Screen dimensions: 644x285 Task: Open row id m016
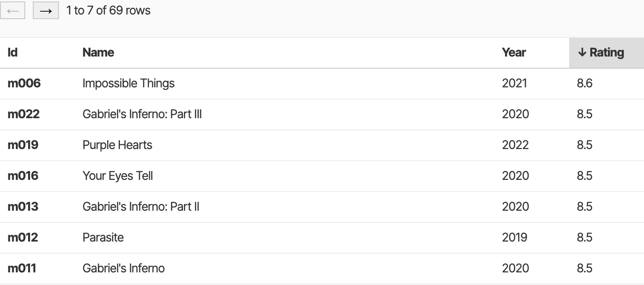click(x=23, y=176)
